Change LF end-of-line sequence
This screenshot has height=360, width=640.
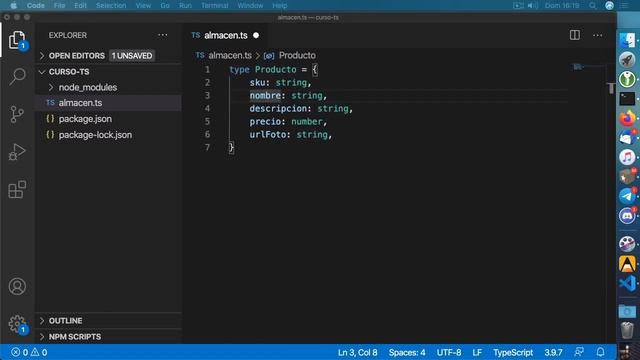477,352
